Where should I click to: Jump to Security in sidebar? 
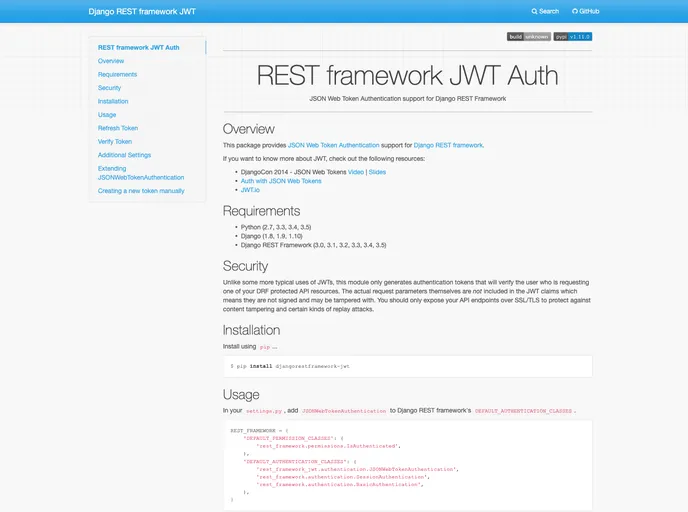(109, 88)
